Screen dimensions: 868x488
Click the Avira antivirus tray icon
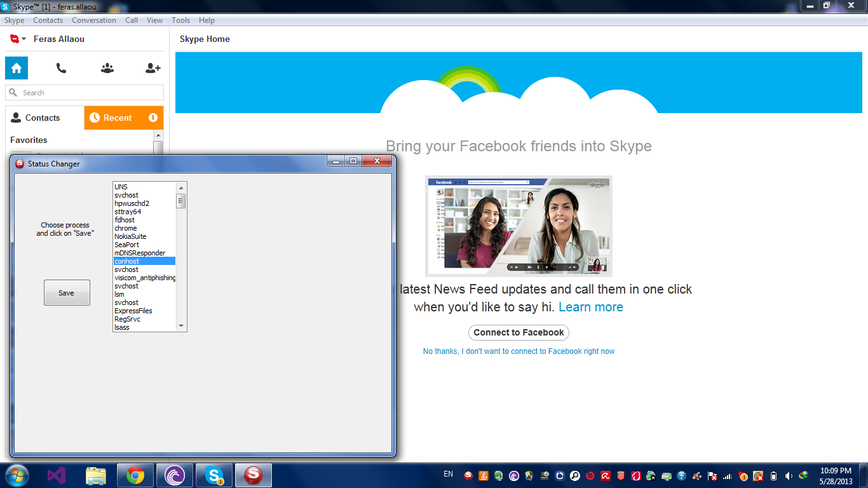pos(606,476)
